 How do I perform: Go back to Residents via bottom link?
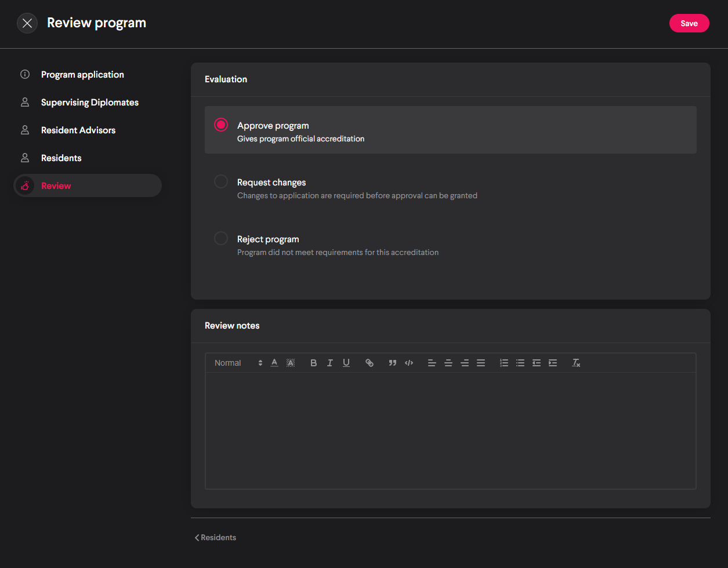216,538
